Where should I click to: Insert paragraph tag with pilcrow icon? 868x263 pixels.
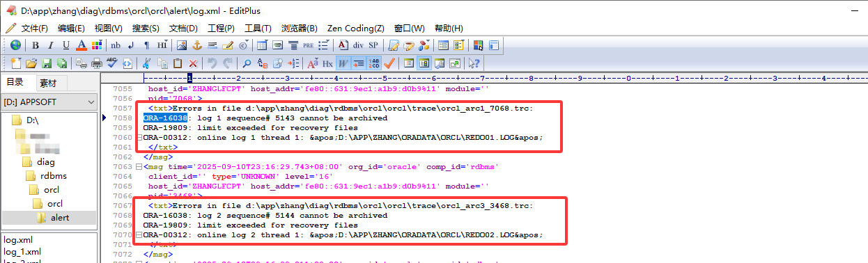tap(146, 45)
